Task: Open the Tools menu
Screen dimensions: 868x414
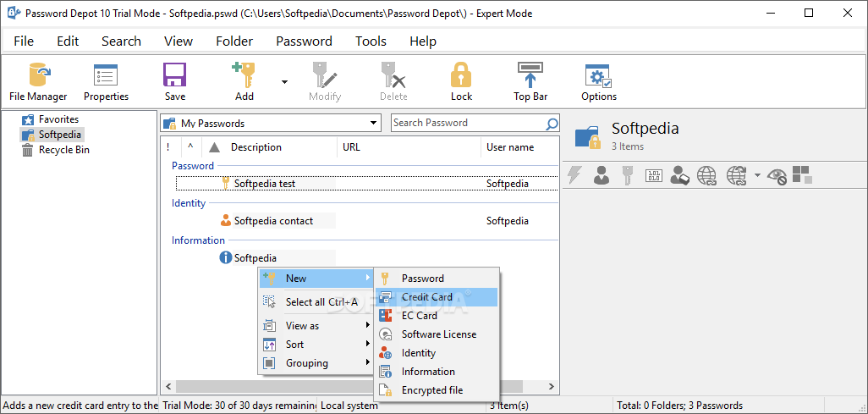Action: (x=371, y=41)
